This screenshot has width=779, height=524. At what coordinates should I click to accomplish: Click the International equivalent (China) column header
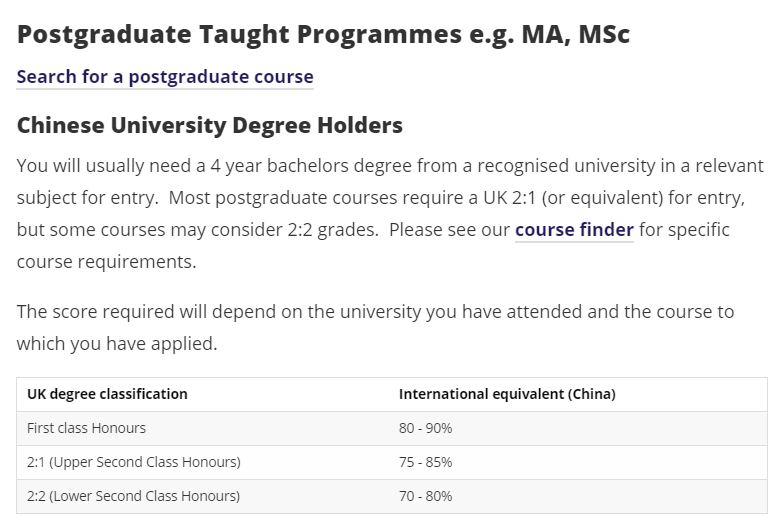[x=507, y=394]
